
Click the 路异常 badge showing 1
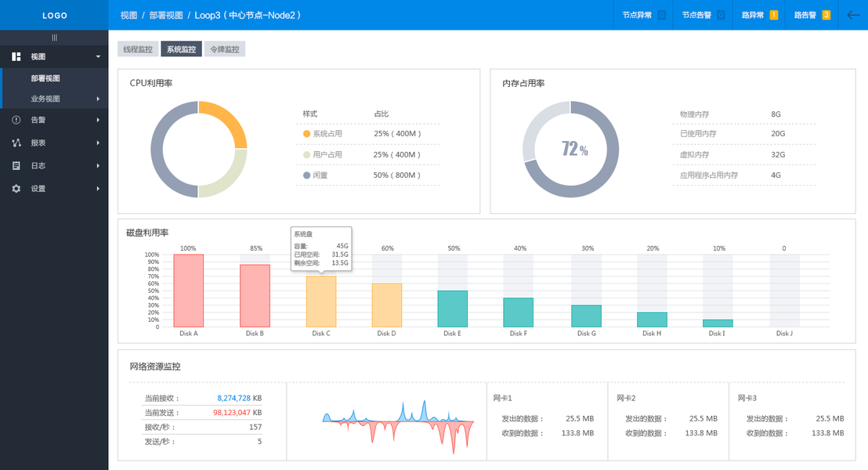point(774,15)
